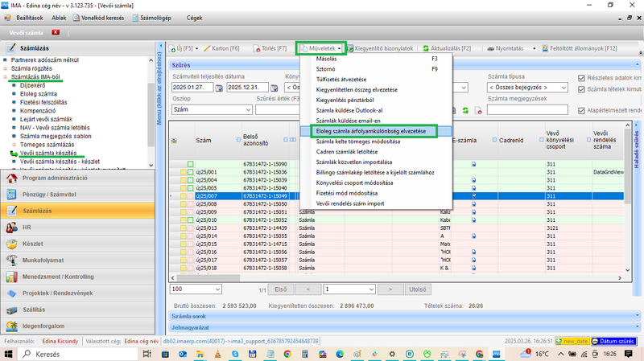Toggle Alapértelmezett rendezés checkbox

pyautogui.click(x=581, y=110)
